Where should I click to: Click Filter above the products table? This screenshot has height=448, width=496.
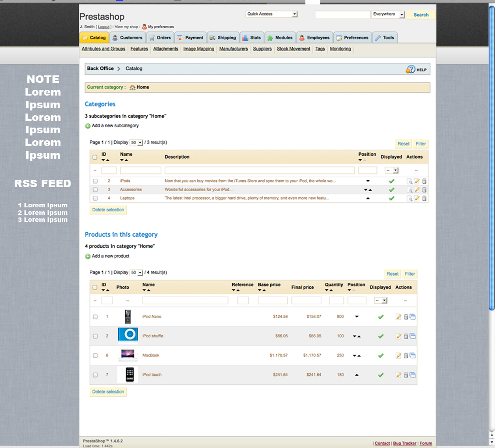[x=410, y=274]
